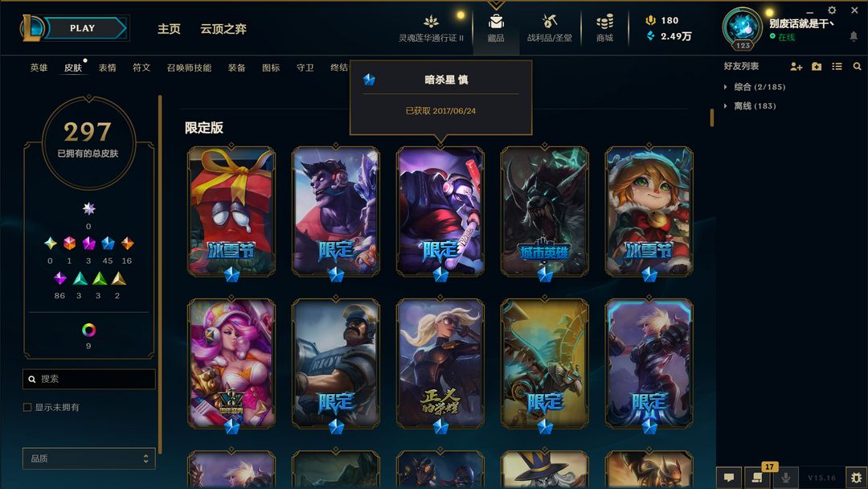Go to the 云顶之弈 page
868x489 pixels.
point(223,29)
